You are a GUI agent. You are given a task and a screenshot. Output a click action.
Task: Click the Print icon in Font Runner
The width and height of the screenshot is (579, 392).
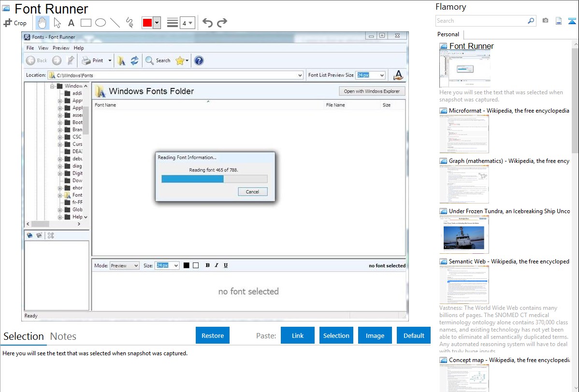92,60
